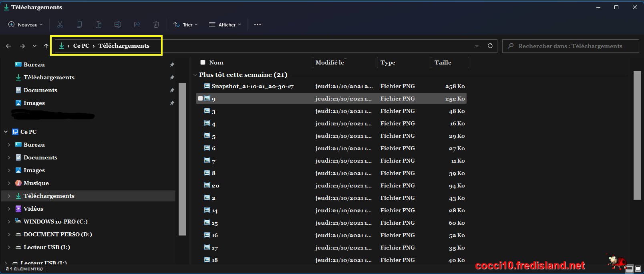Collapse the Ce PC tree node
Image resolution: width=644 pixels, height=274 pixels.
[6, 132]
